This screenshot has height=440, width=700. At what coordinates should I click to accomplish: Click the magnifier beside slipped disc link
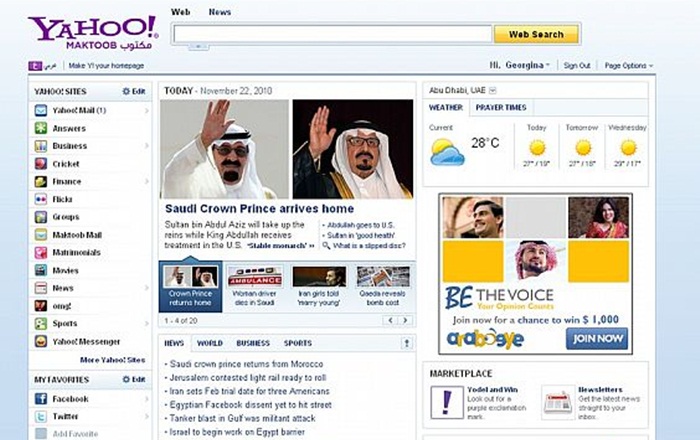point(326,245)
